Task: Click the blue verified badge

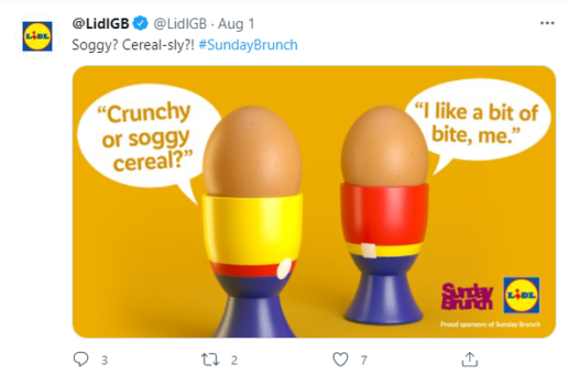Action: click(141, 24)
